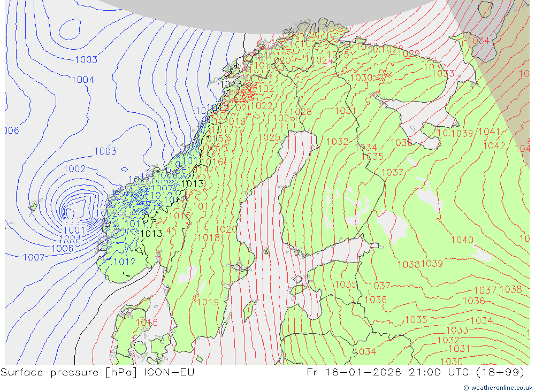Image resolution: width=535 pixels, height=392 pixels.
Task: Select the "Surface pressure [hPa] ICON-EU" caption
Action: [97, 372]
